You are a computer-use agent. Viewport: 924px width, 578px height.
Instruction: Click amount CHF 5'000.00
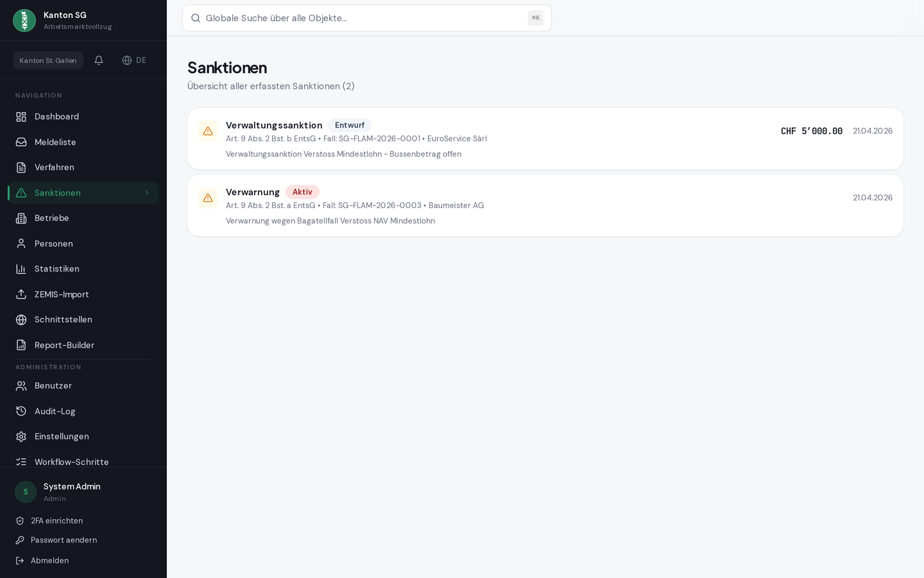coord(812,131)
